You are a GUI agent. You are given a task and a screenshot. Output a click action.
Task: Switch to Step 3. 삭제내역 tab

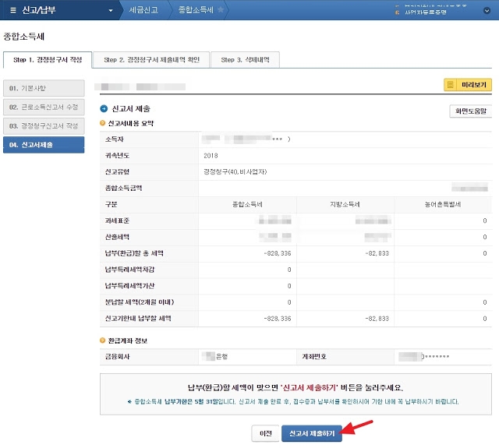tap(245, 60)
